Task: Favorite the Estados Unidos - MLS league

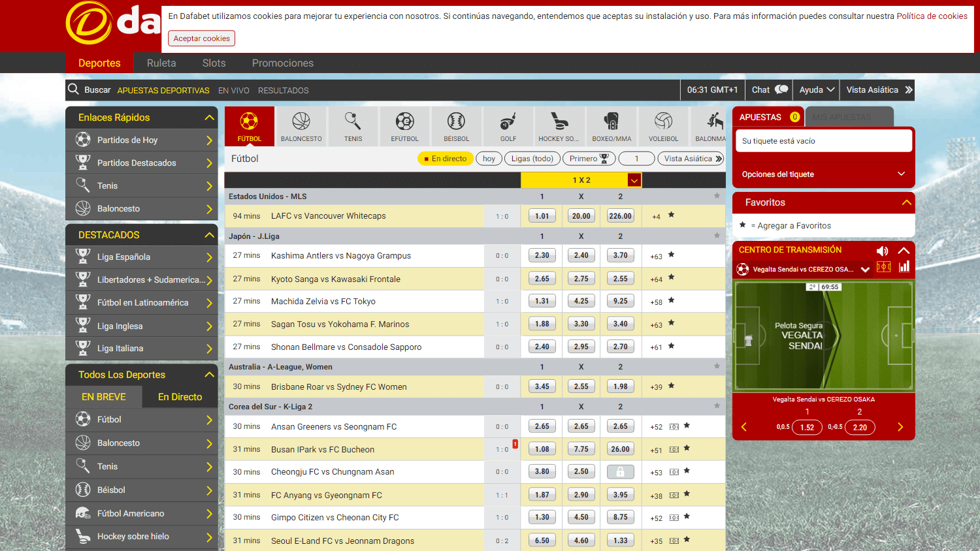Action: click(x=717, y=196)
